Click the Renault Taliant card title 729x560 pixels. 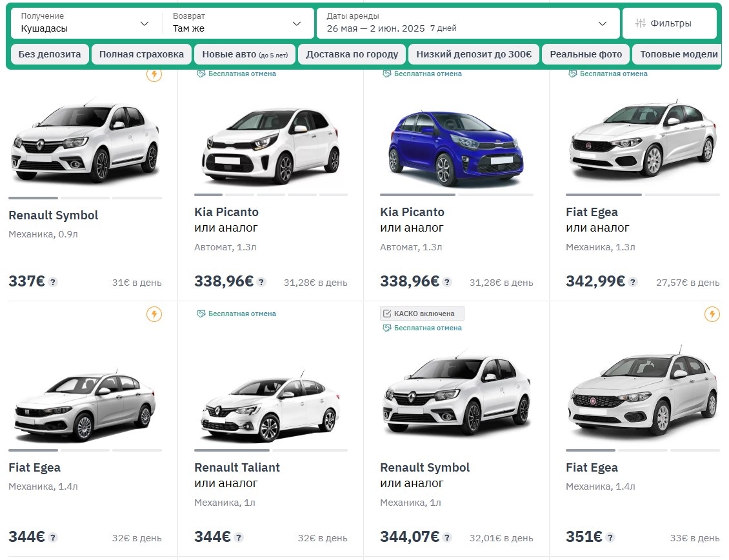pos(237,467)
